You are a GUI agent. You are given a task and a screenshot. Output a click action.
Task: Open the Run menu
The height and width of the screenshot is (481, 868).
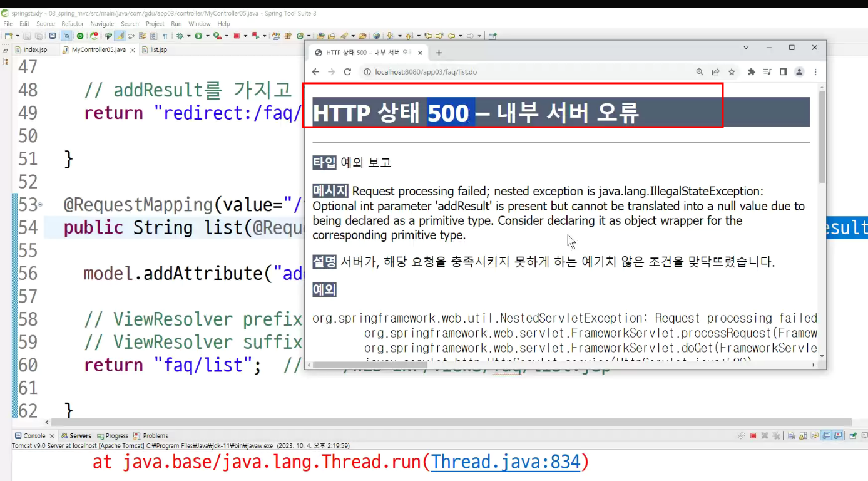pos(176,24)
